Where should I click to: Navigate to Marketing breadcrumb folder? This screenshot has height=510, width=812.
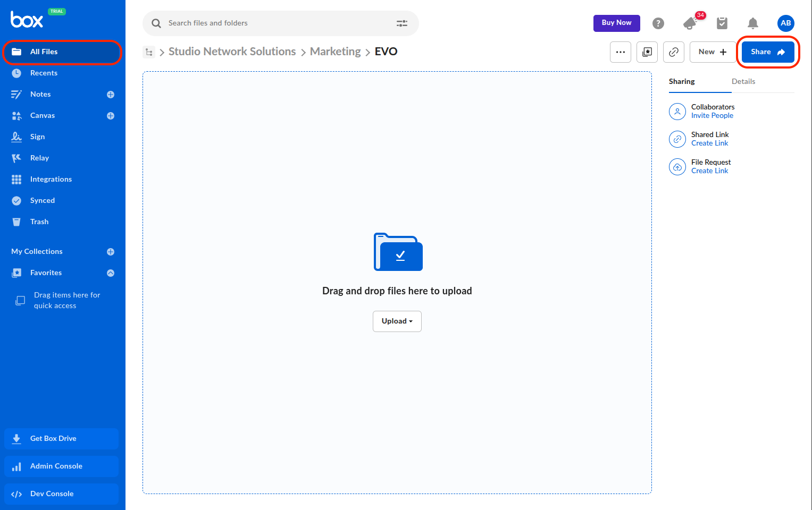(336, 52)
